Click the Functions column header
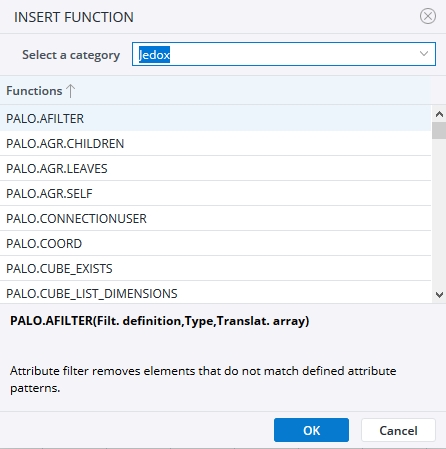Viewport: 446px width, 449px height. (x=215, y=91)
